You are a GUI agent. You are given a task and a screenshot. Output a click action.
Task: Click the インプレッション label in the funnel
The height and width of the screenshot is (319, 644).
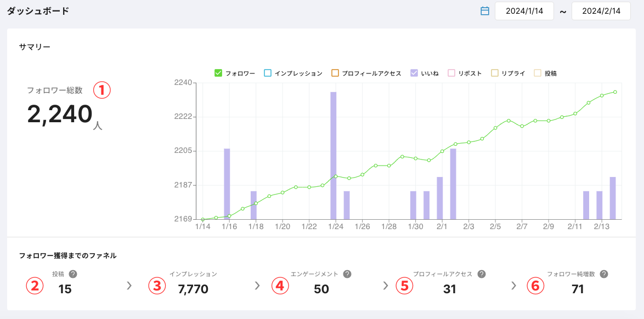[x=193, y=274]
